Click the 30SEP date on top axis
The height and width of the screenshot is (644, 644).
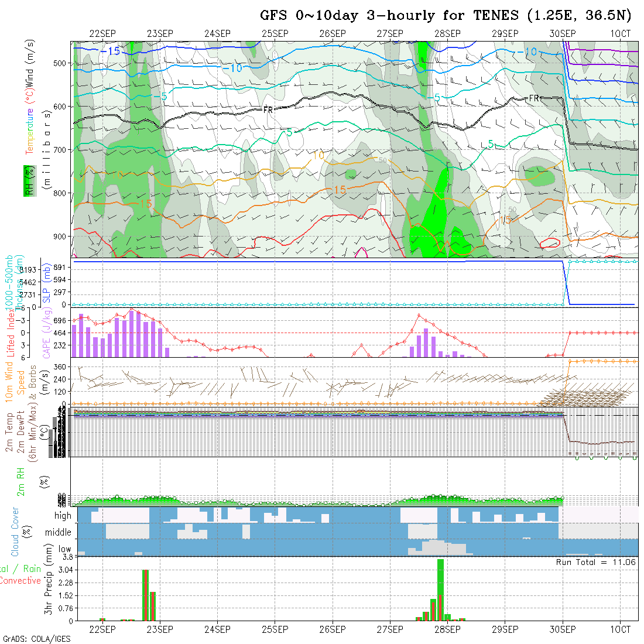(x=563, y=34)
